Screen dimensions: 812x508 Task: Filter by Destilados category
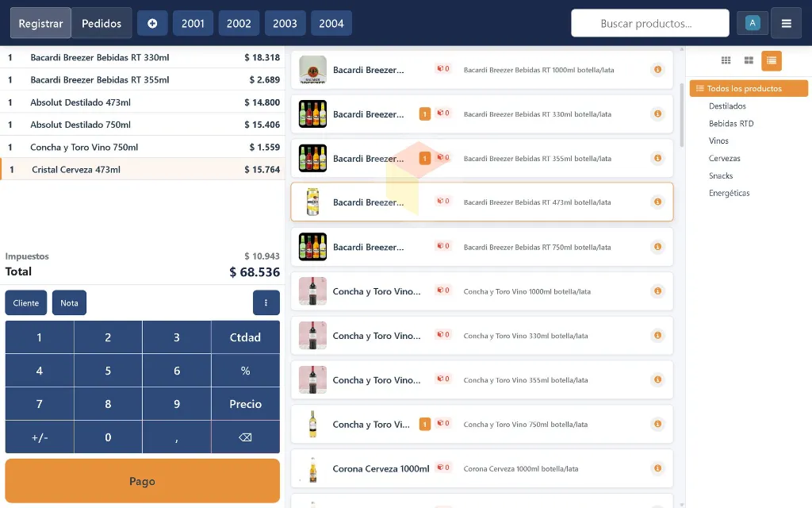tap(728, 106)
